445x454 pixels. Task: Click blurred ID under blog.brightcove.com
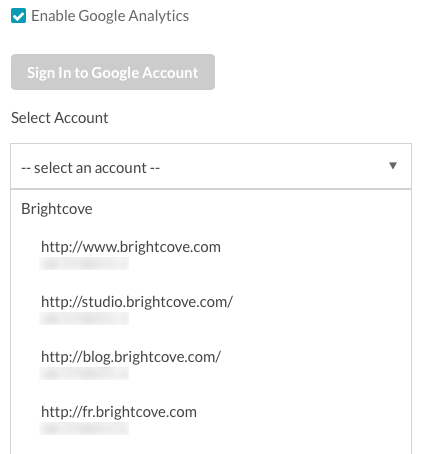[84, 373]
